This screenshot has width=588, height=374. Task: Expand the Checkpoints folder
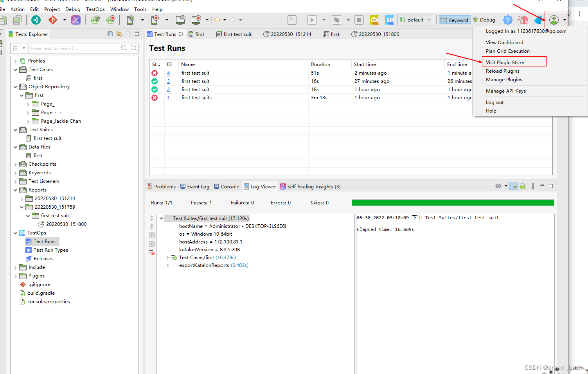tap(15, 164)
